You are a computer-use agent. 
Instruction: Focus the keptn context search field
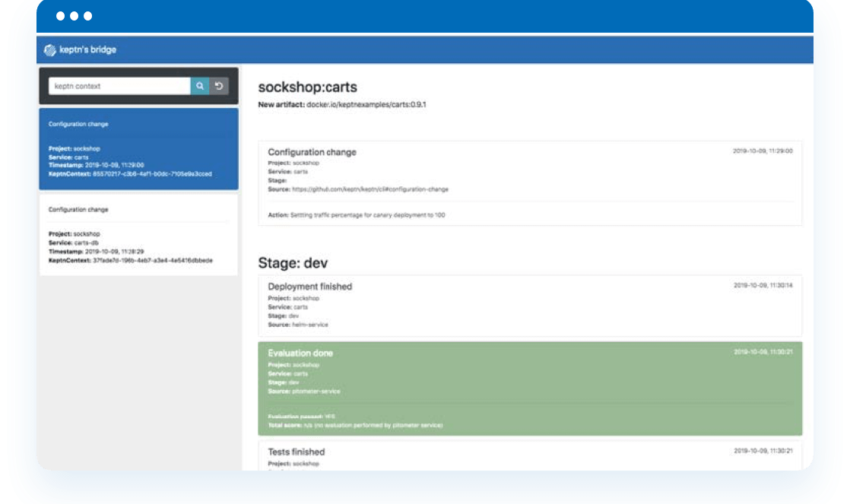(x=119, y=86)
